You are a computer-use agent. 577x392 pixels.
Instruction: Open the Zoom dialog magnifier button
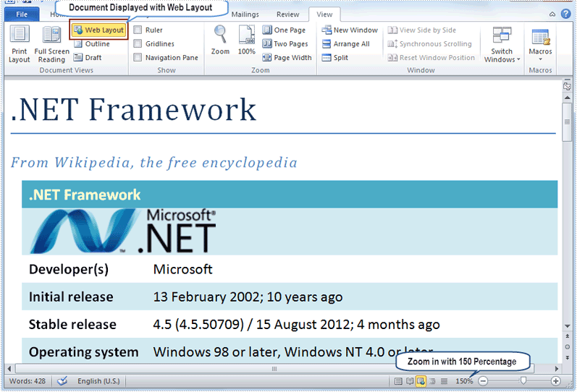220,41
